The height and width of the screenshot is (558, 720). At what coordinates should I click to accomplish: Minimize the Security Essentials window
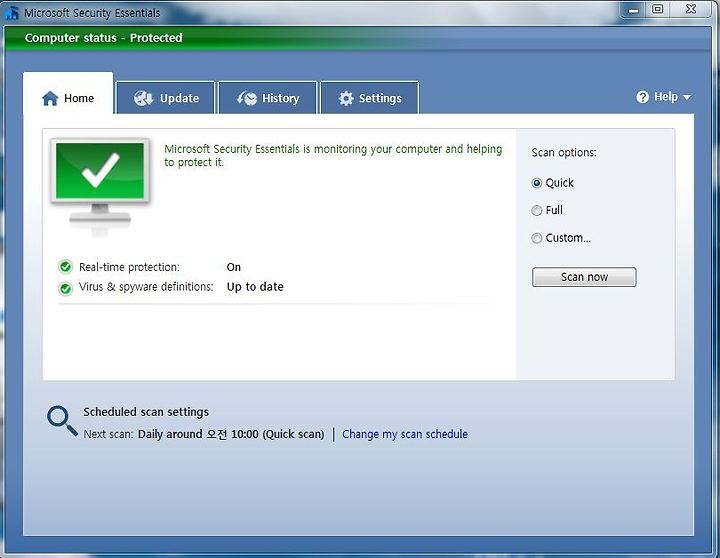click(633, 9)
